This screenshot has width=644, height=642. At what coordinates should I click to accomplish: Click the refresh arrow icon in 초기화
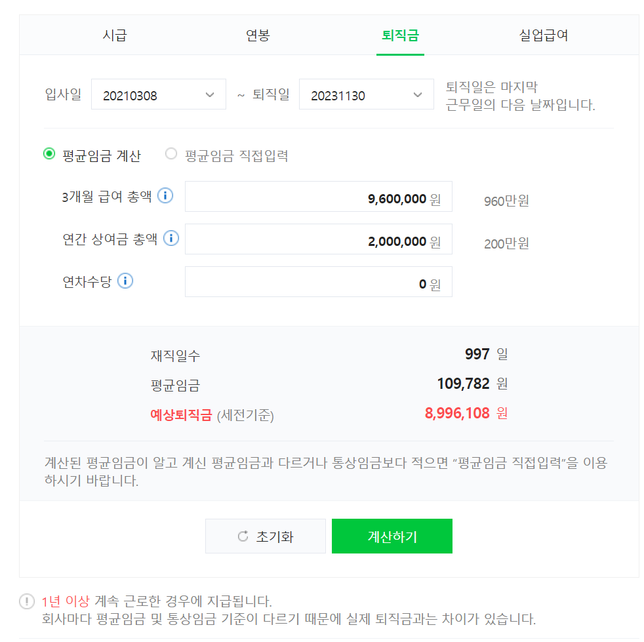pos(243,536)
